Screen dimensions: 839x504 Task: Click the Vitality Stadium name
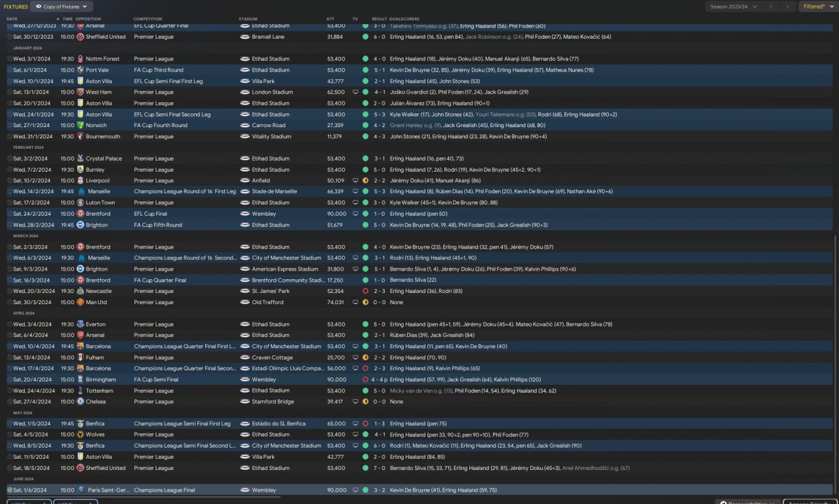(271, 136)
